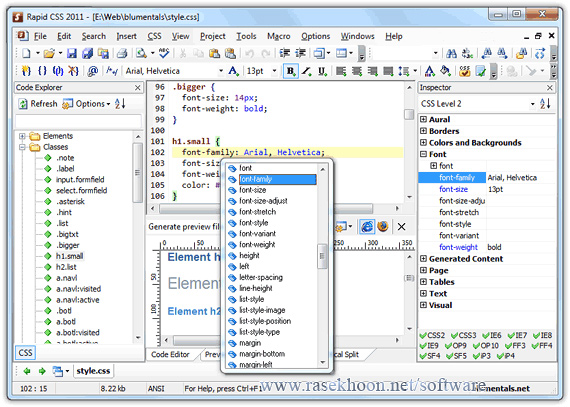Click the align text left icon

pos(341,71)
